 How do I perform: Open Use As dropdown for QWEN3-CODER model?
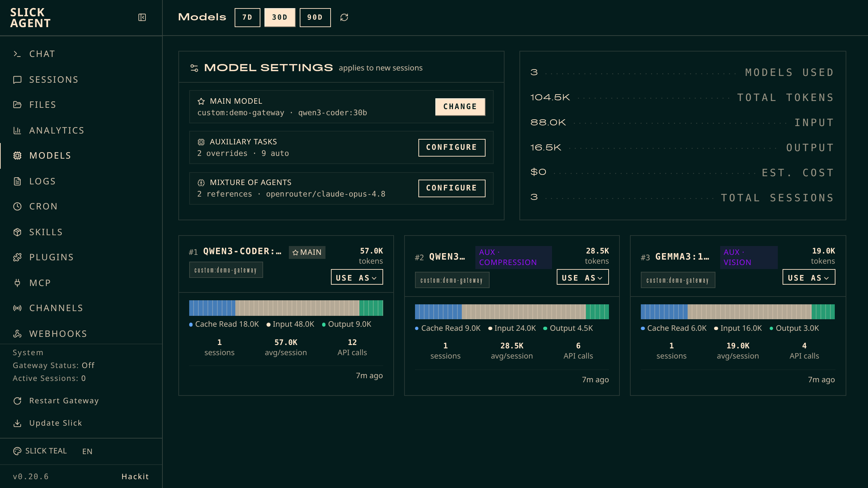point(357,277)
